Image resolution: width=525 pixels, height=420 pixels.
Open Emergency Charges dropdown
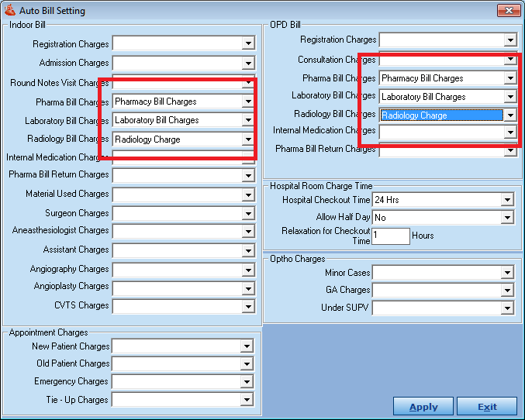tap(248, 382)
